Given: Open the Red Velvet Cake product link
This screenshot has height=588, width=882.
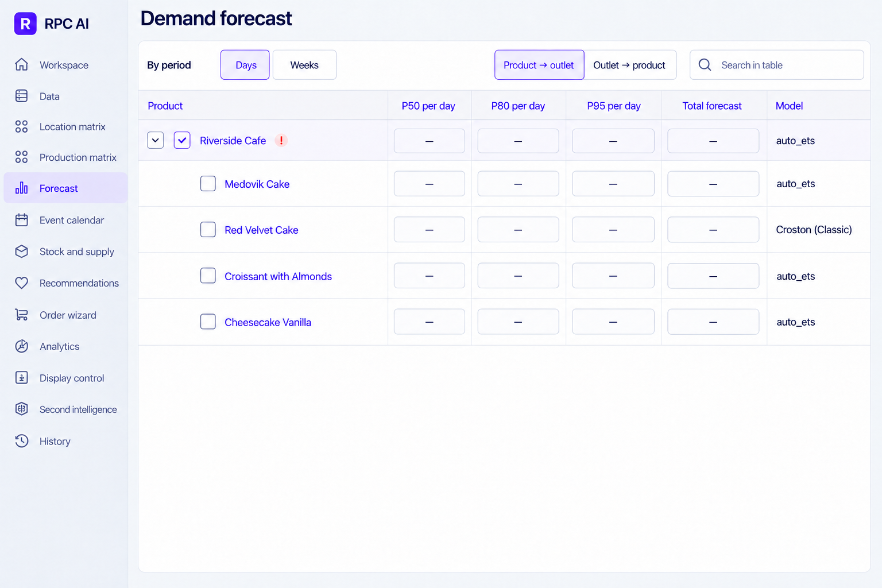Looking at the screenshot, I should pyautogui.click(x=261, y=230).
